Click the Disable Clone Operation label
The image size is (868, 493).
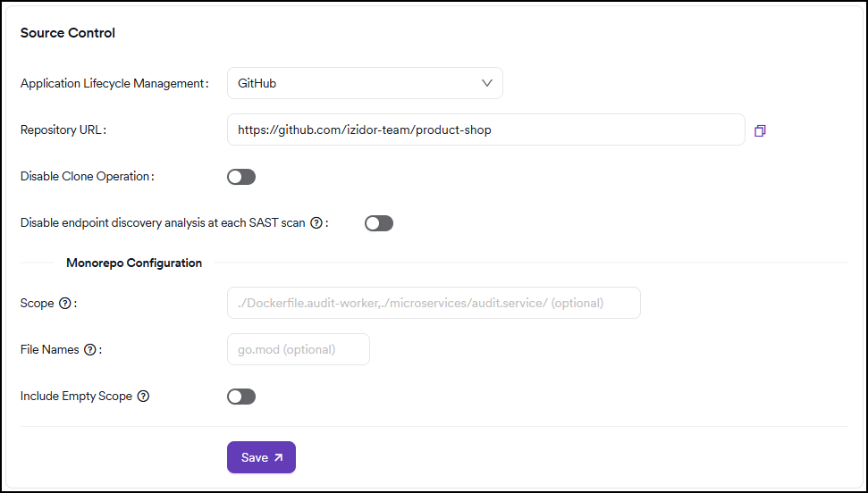click(x=86, y=177)
